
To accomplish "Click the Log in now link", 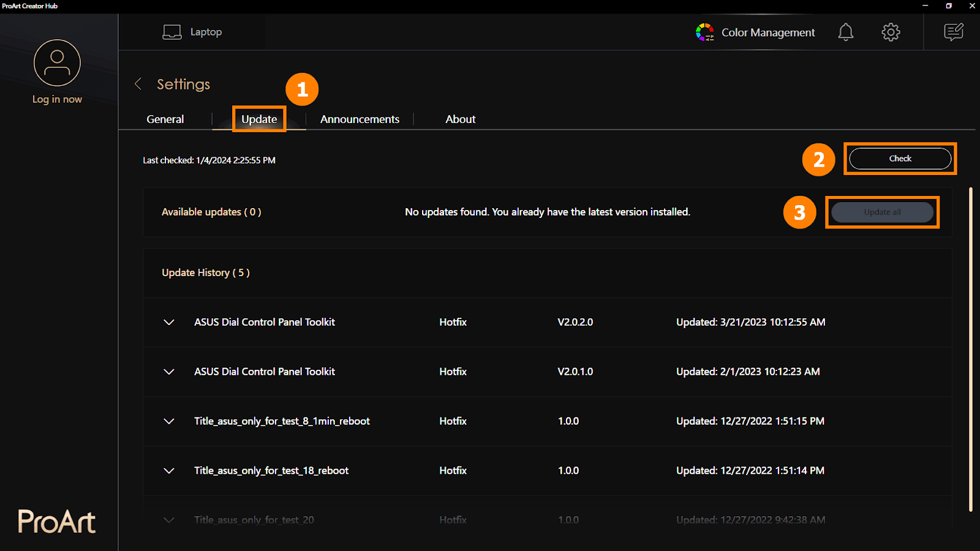I will [57, 99].
